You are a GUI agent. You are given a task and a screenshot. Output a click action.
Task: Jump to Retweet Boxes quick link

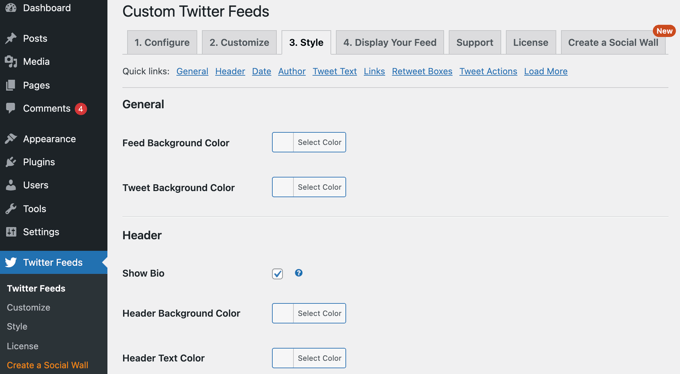[422, 71]
